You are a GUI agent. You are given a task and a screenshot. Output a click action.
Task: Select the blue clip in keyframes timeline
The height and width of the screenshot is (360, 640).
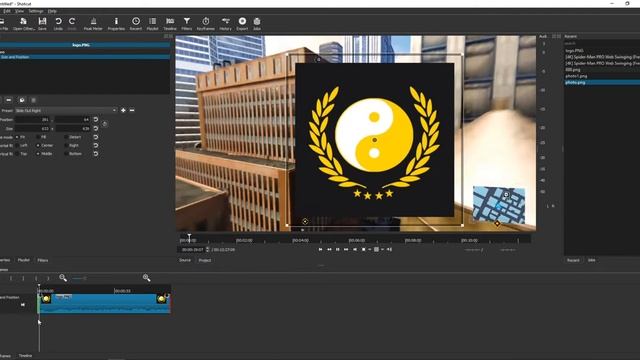pos(104,304)
